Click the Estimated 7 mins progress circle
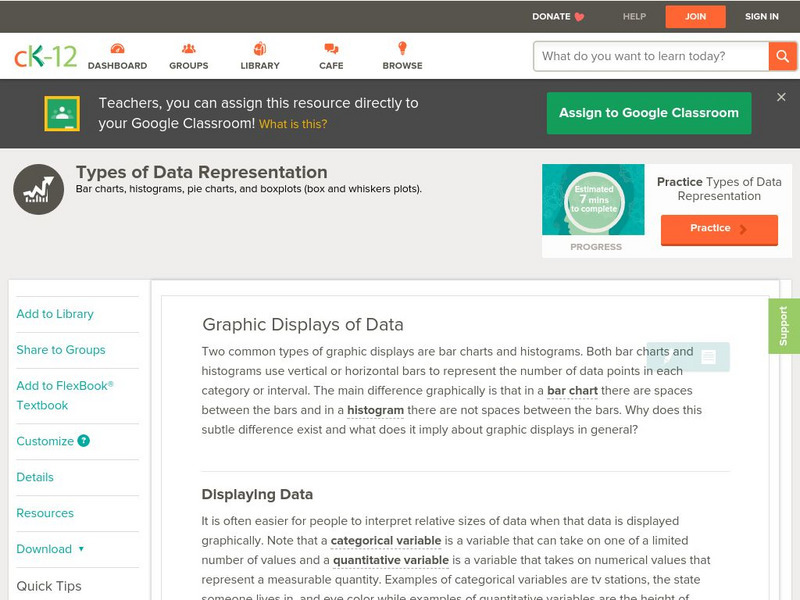 click(x=594, y=200)
